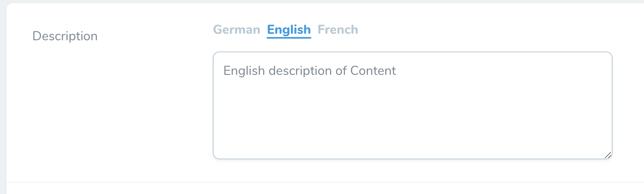Grab the resize grip at textarea corner

608,155
